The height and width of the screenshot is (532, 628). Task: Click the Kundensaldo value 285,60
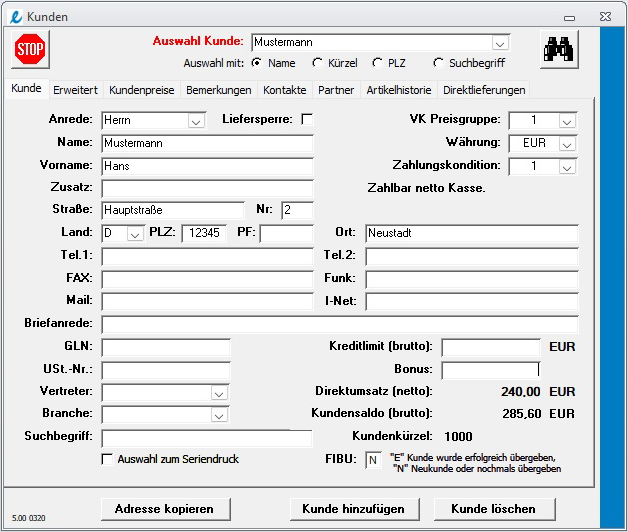coord(522,414)
